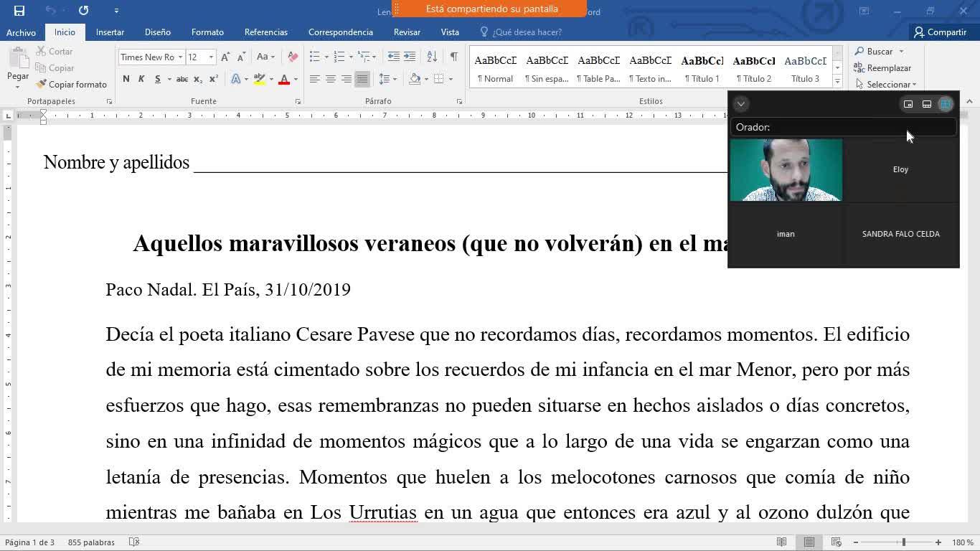Apply the Normal style
The image size is (980, 551).
click(495, 70)
